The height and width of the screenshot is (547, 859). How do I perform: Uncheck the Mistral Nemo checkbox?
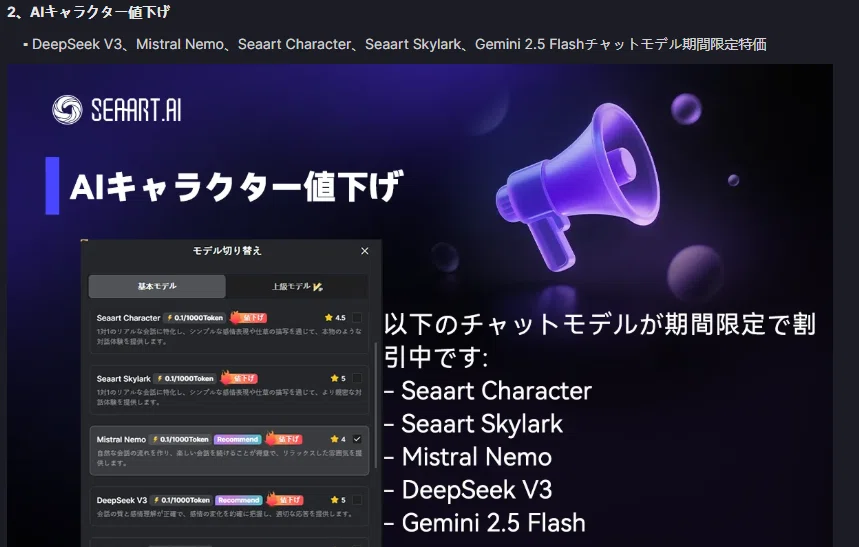point(357,439)
